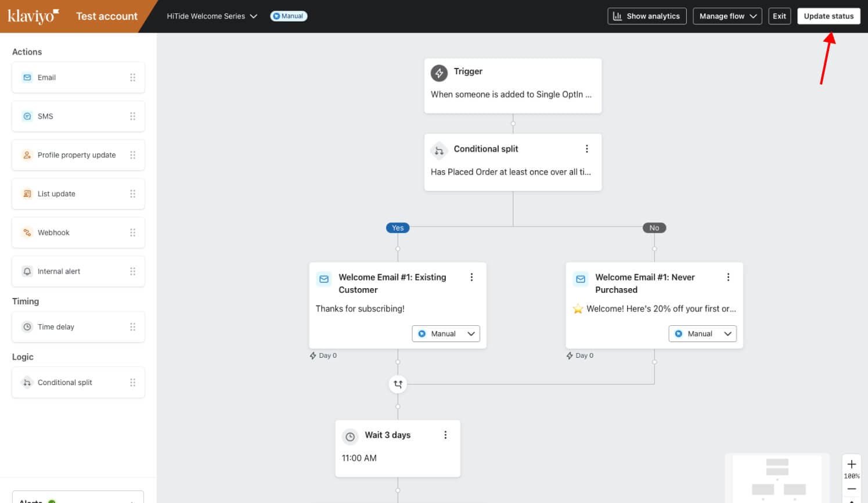This screenshot has height=503, width=868.
Task: Open Existing Customer email's three-dot menu
Action: pos(471,278)
